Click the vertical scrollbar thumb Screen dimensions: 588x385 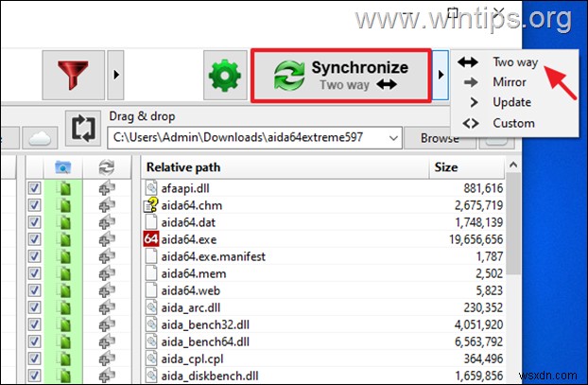(513, 223)
